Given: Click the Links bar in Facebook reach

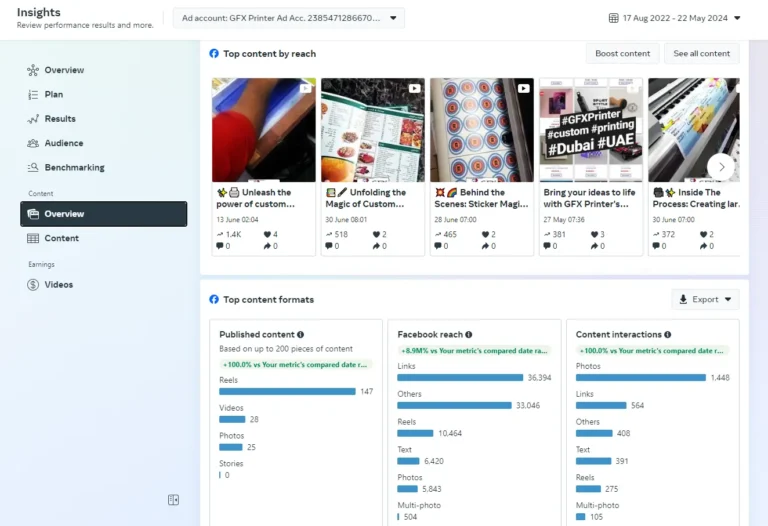Looking at the screenshot, I should (460, 378).
